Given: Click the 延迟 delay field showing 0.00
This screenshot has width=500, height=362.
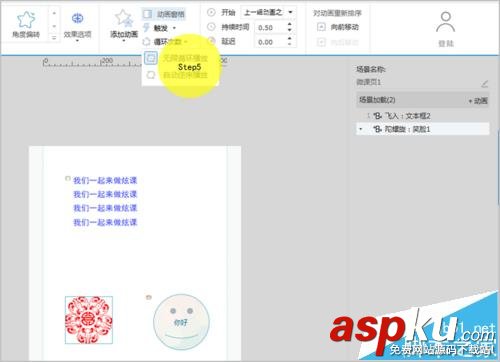Looking at the screenshot, I should pos(271,42).
